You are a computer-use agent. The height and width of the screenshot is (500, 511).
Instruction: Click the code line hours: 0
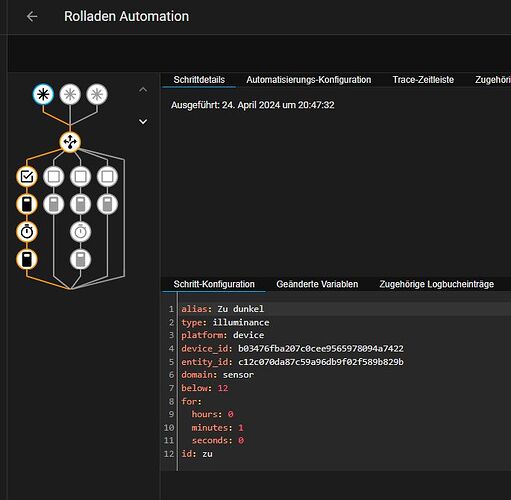(212, 414)
